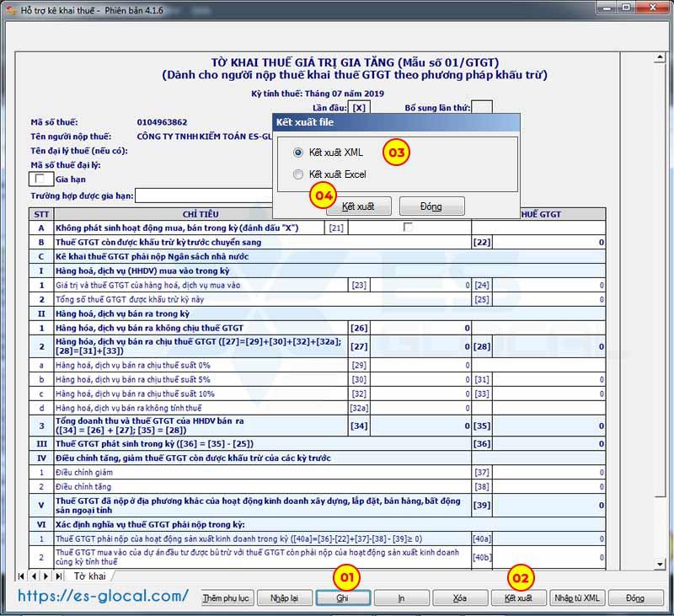Click value cell for indicator [30]
The height and width of the screenshot is (616, 674).
420,379
